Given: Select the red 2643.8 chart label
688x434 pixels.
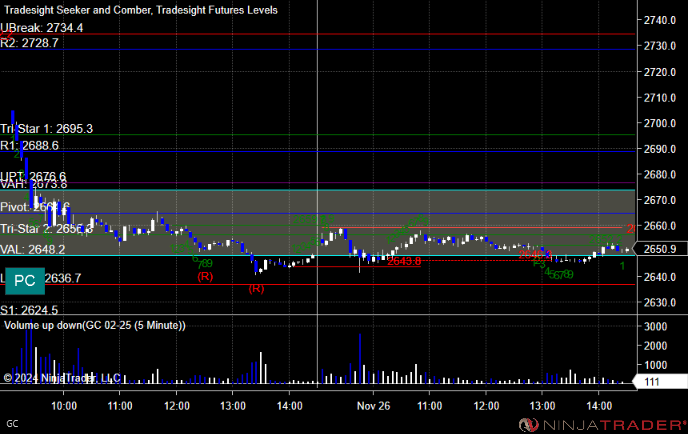Looking at the screenshot, I should point(404,262).
